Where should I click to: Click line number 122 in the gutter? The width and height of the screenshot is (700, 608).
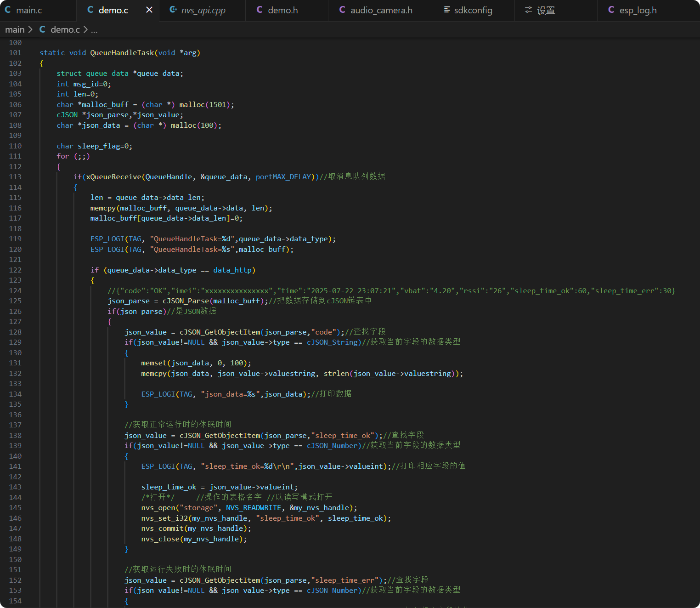15,270
